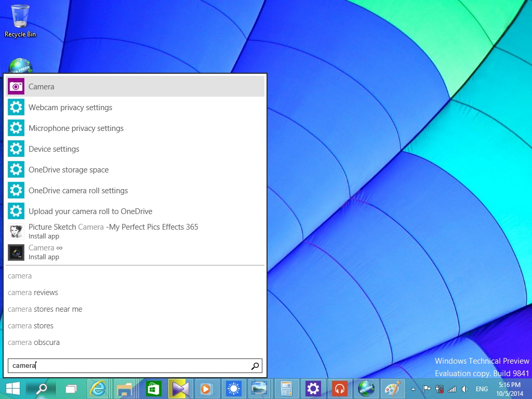Click the ENG language indicator
This screenshot has width=532, height=399.
click(482, 389)
